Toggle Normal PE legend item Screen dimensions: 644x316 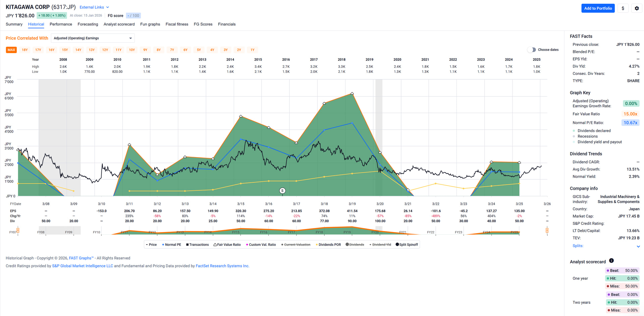(x=171, y=245)
